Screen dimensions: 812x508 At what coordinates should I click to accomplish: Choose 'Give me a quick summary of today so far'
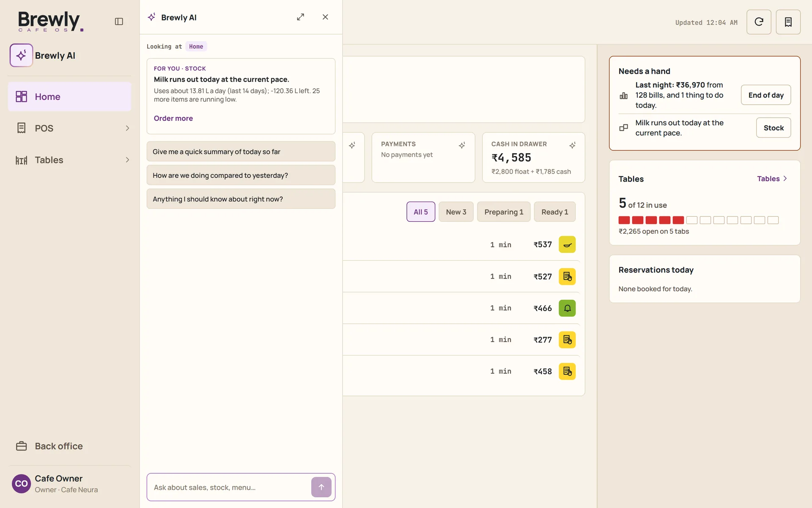click(x=241, y=152)
